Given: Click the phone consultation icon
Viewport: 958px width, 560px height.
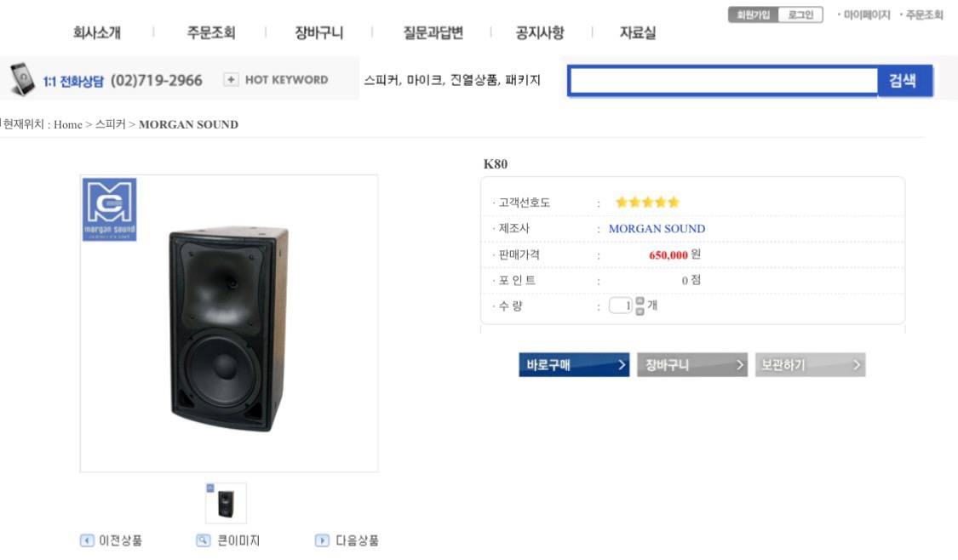Looking at the screenshot, I should pyautogui.click(x=22, y=79).
